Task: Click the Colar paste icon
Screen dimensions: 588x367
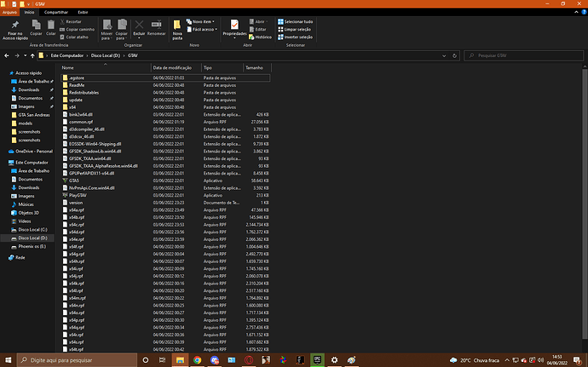Action: point(50,28)
